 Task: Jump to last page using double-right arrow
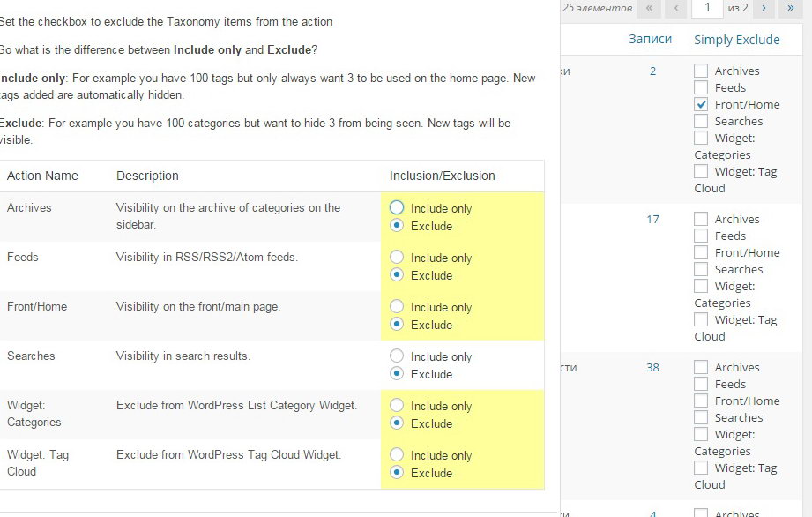click(x=790, y=8)
